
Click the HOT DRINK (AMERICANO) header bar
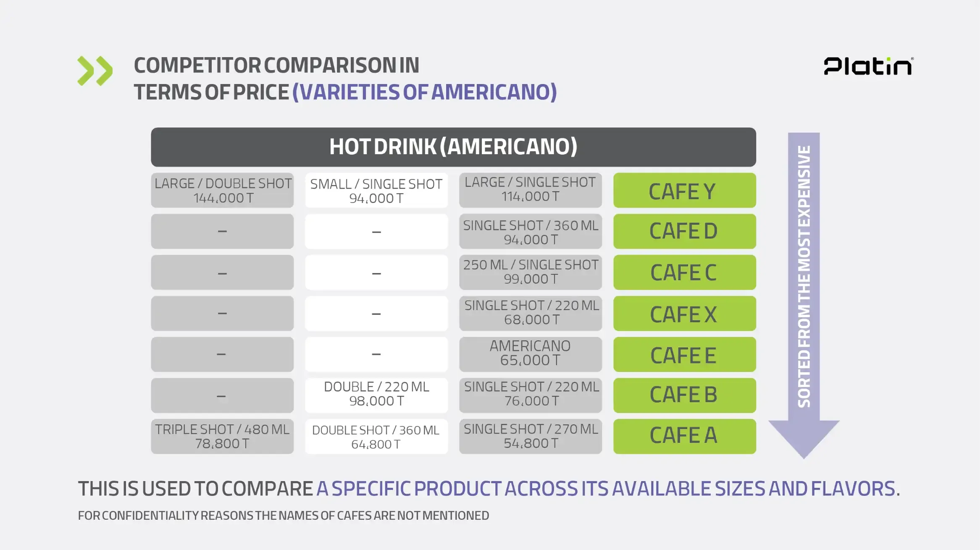click(453, 147)
